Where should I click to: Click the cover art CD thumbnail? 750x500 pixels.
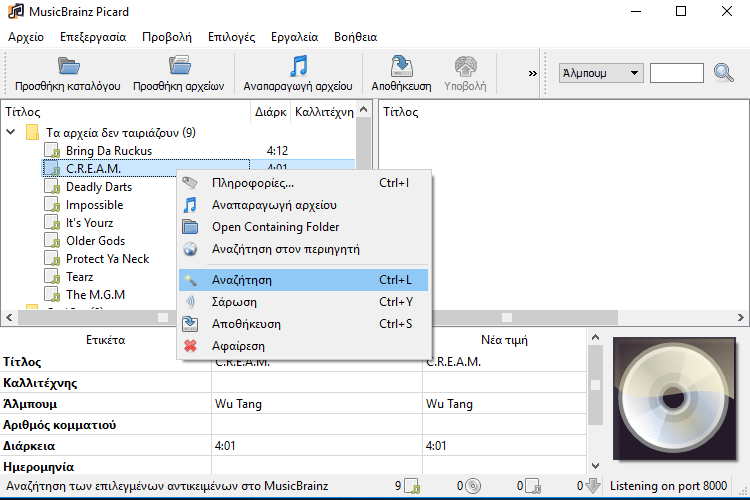pyautogui.click(x=674, y=399)
